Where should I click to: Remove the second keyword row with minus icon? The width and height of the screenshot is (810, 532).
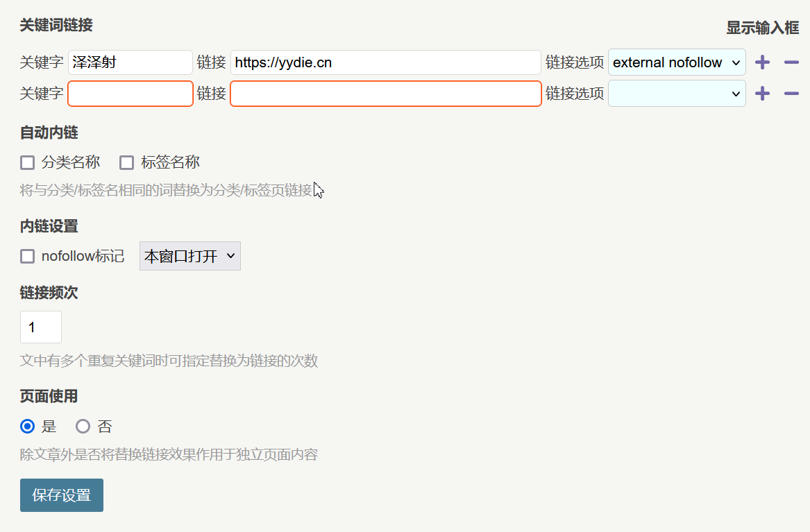click(x=791, y=94)
